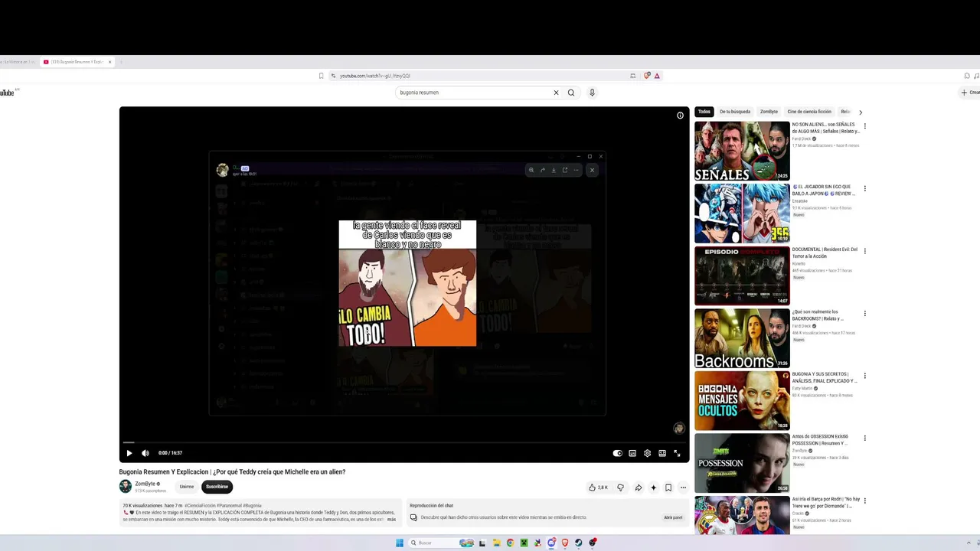This screenshot has width=980, height=551.
Task: Open options for BUGONIA Y SUS SECRETOS
Action: pos(865,376)
